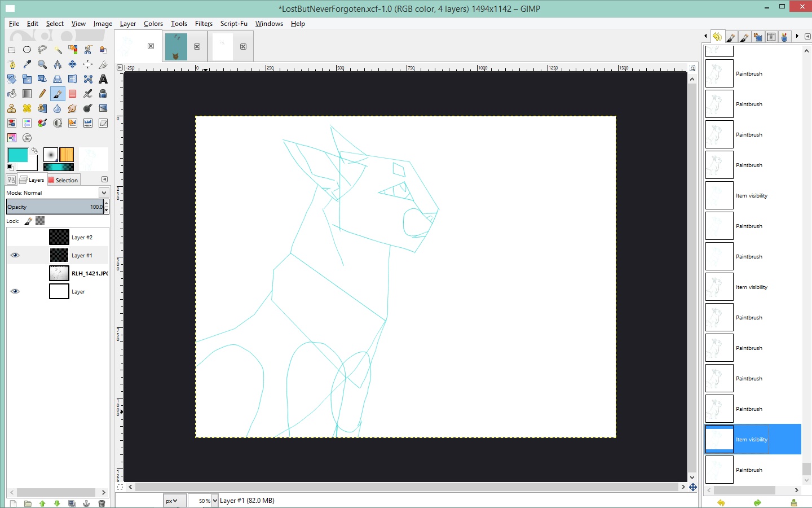Screen dimensions: 812x508
Task: Select the Dodge/Burn tool
Action: coord(88,108)
